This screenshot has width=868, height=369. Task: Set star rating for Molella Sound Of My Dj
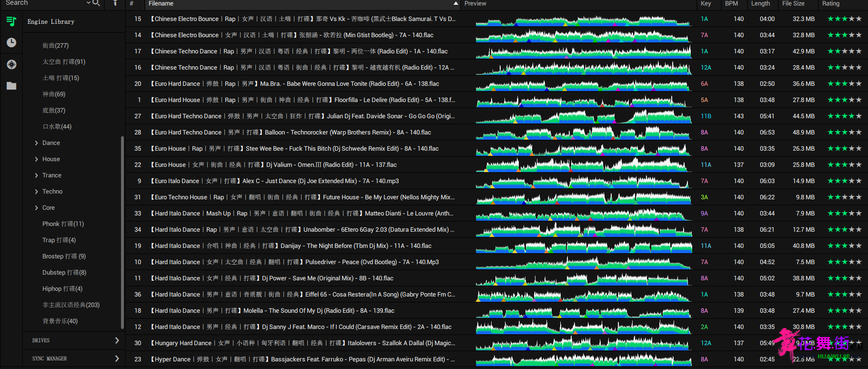pyautogui.click(x=845, y=311)
